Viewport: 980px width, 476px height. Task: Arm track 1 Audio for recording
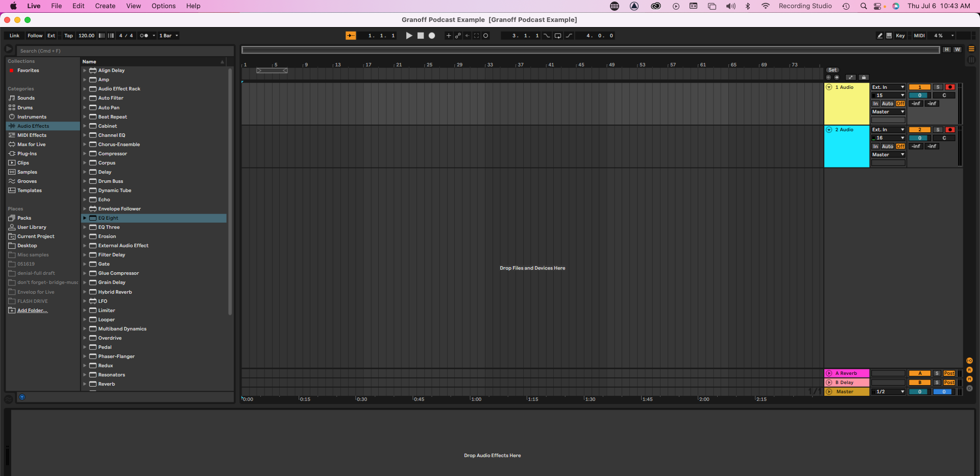click(950, 87)
